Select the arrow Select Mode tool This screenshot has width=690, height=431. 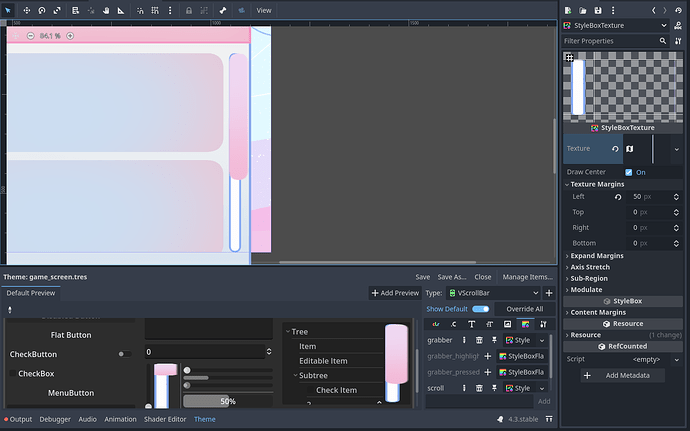pyautogui.click(x=8, y=10)
